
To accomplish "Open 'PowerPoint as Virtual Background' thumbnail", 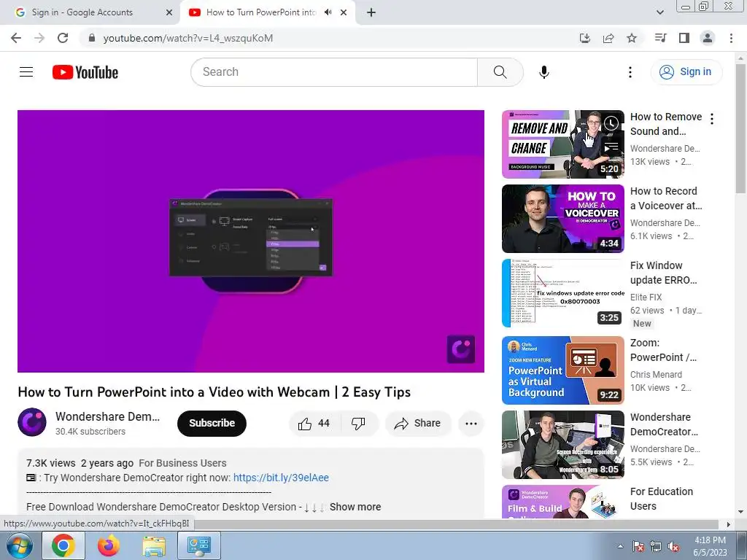I will tap(562, 370).
